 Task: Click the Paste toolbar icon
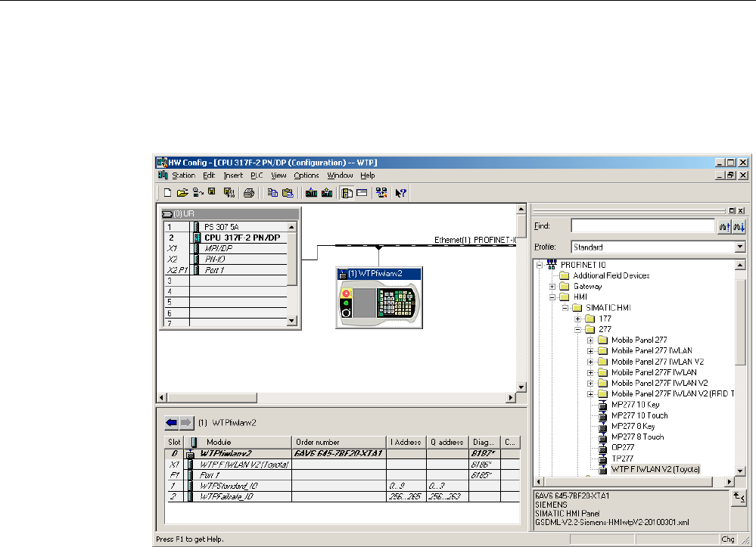[288, 193]
